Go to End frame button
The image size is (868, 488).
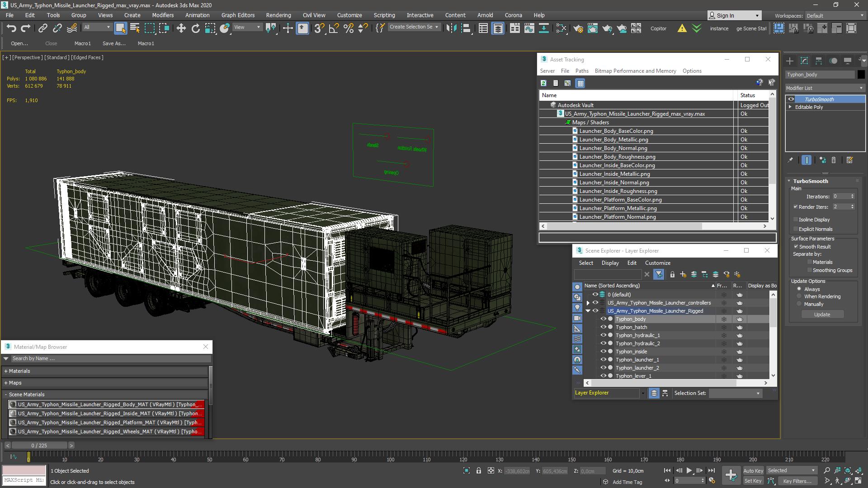(711, 470)
